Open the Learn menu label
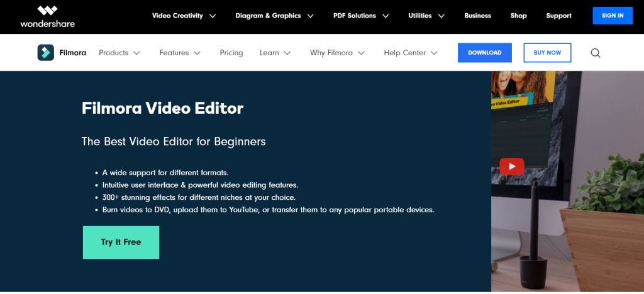Screen dimensions: 644x294 click(x=269, y=53)
